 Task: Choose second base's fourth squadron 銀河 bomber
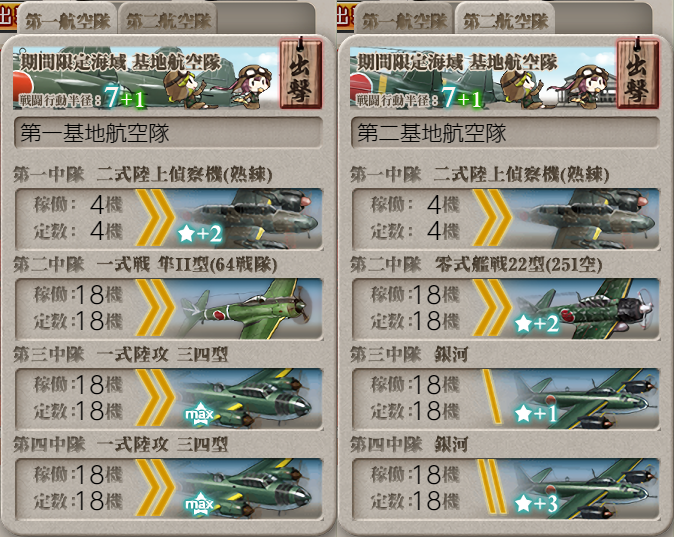(x=506, y=489)
